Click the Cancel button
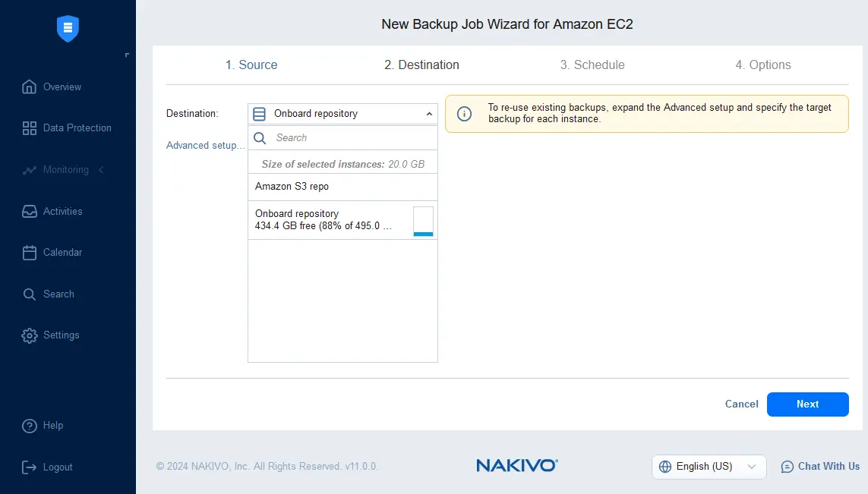This screenshot has width=868, height=494. pos(741,404)
